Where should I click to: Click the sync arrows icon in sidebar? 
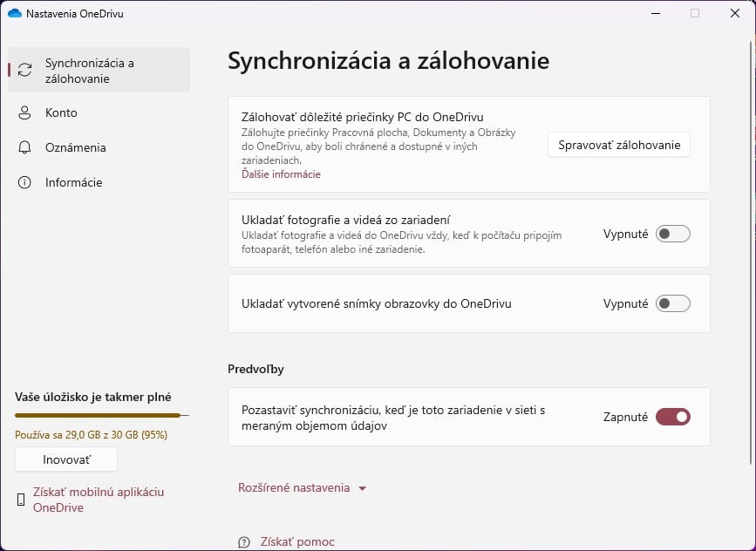(x=24, y=70)
